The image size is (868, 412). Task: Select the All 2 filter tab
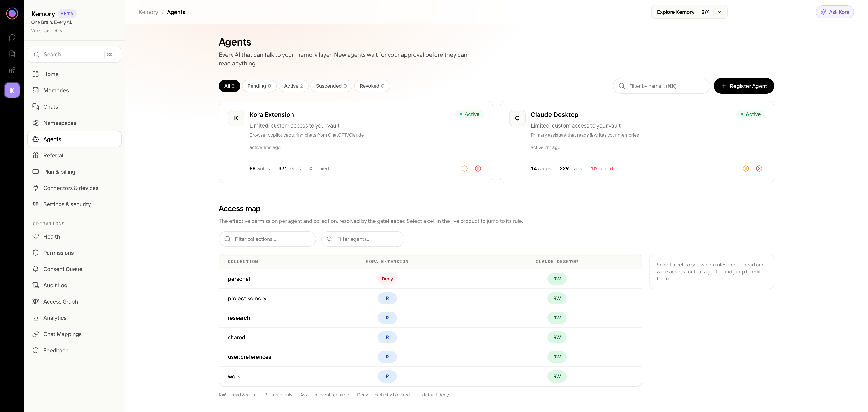tap(229, 86)
